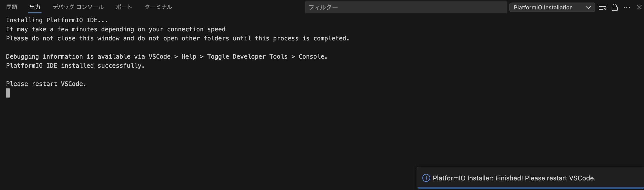Open the ターミナル tab

pyautogui.click(x=158, y=7)
